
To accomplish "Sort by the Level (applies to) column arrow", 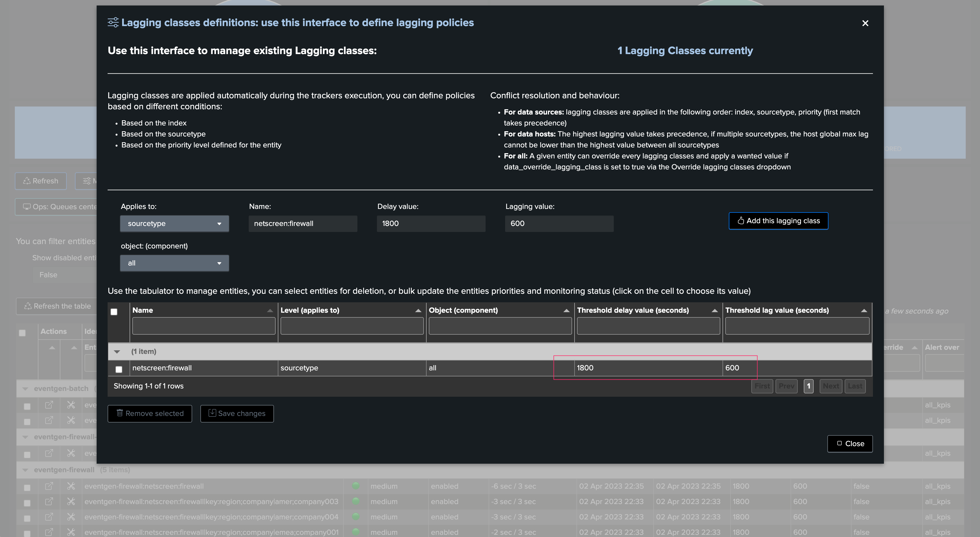I will tap(418, 311).
